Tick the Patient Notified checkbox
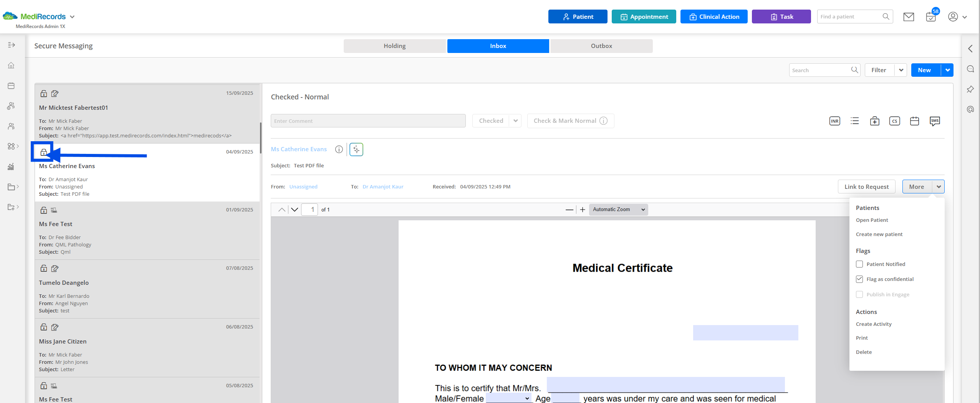This screenshot has width=980, height=403. point(859,264)
